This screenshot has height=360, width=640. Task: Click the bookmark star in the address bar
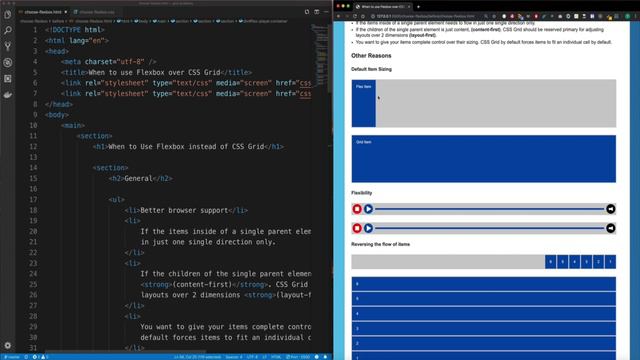click(494, 16)
